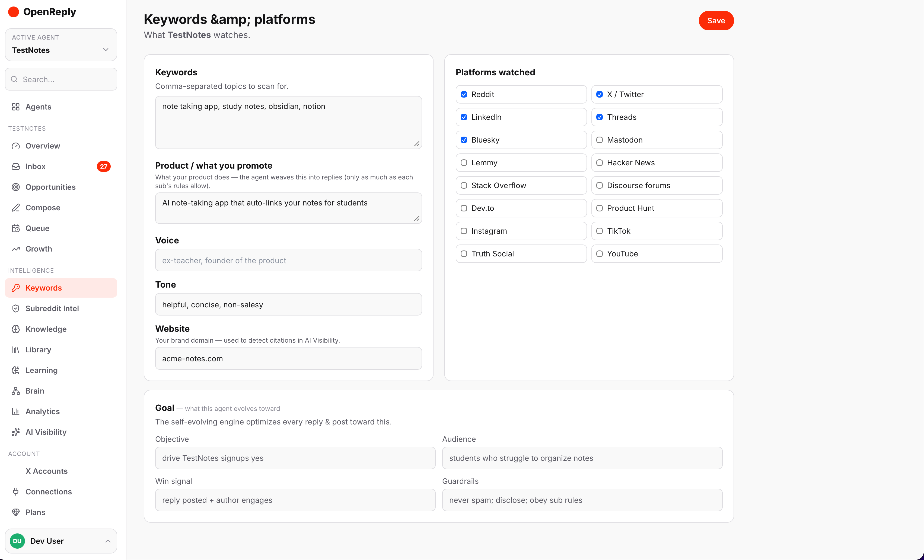This screenshot has height=560, width=924.
Task: Enable the Dev.to checkbox
Action: coord(464,208)
